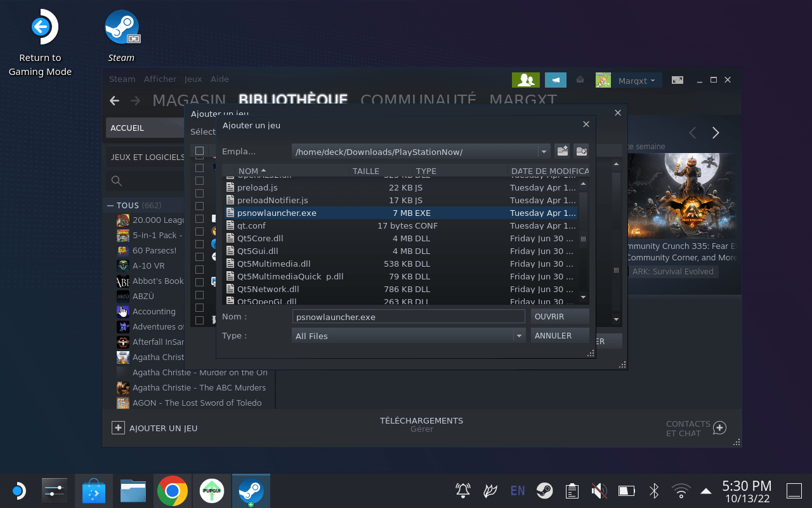Click the OUVRIR button
Screen dimensions: 812x508
pyautogui.click(x=560, y=316)
